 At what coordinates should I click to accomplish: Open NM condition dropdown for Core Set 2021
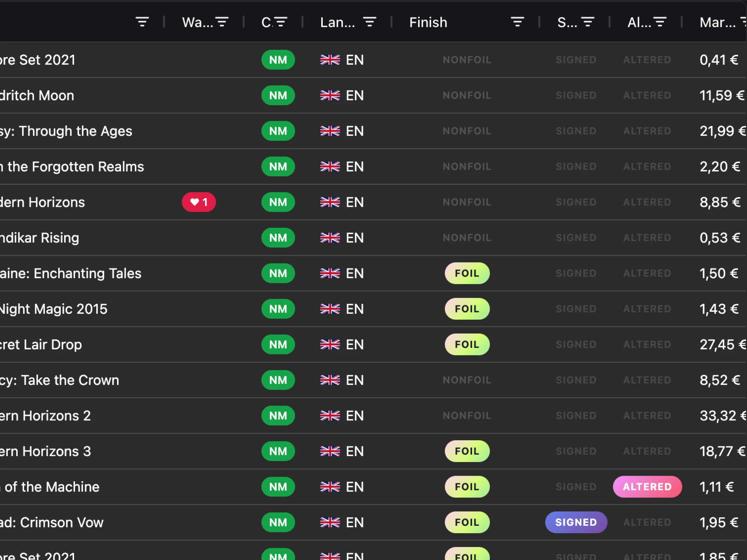click(x=278, y=60)
